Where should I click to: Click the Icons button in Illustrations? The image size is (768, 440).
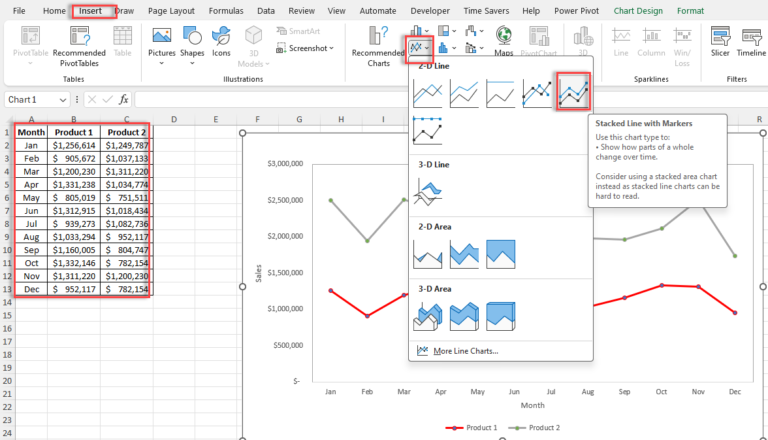point(221,42)
